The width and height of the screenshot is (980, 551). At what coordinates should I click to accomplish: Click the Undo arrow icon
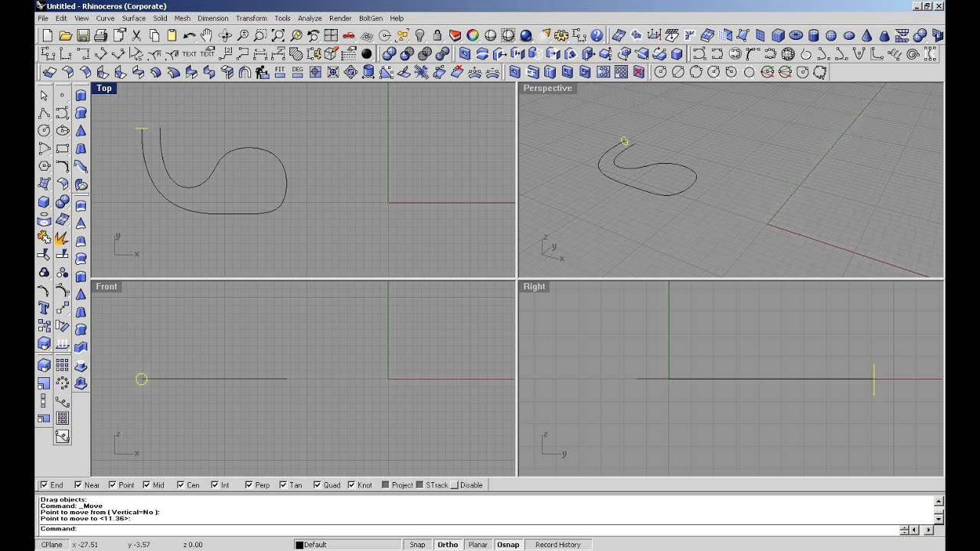(189, 35)
